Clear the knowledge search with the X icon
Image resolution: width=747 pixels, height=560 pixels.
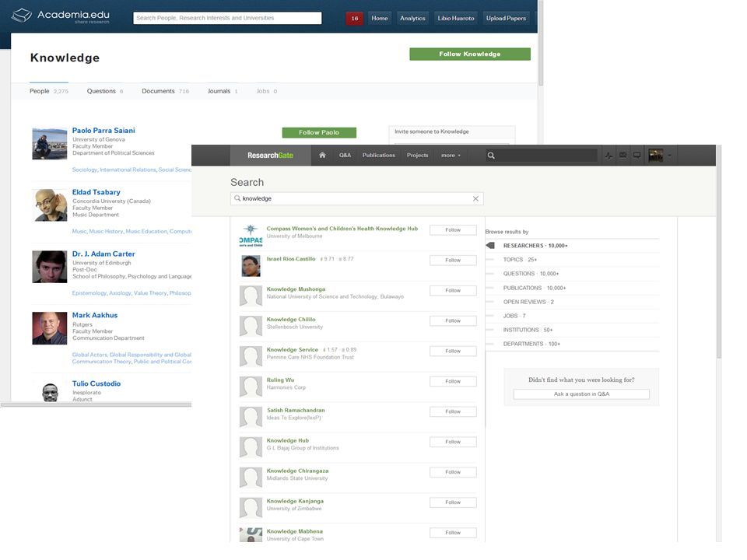tap(475, 198)
